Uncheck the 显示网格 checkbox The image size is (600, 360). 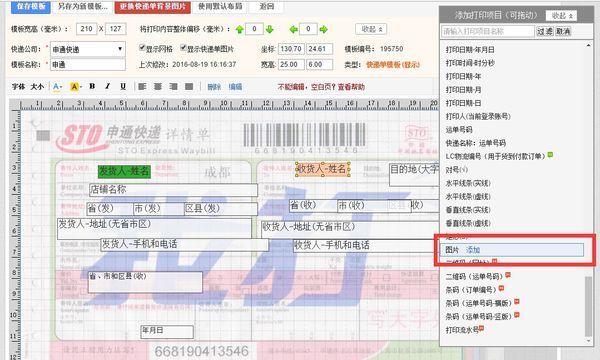[x=142, y=48]
